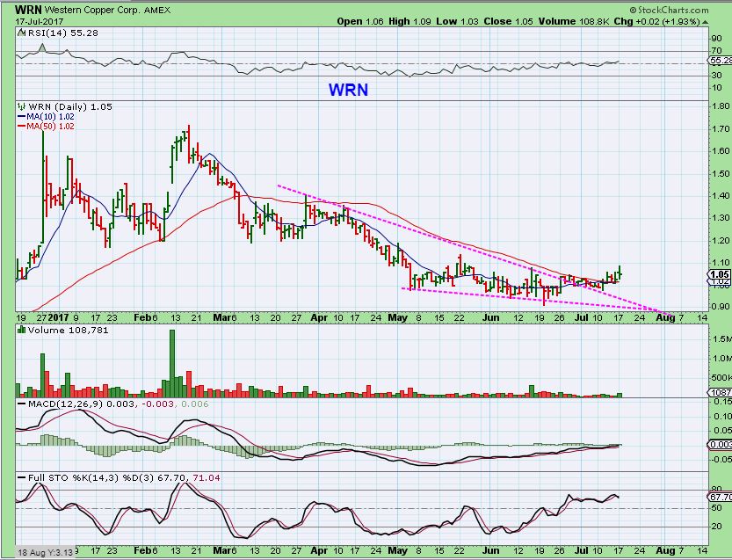
Task: Click the Chg +0.02 (+1.93%) value
Action: [x=656, y=21]
